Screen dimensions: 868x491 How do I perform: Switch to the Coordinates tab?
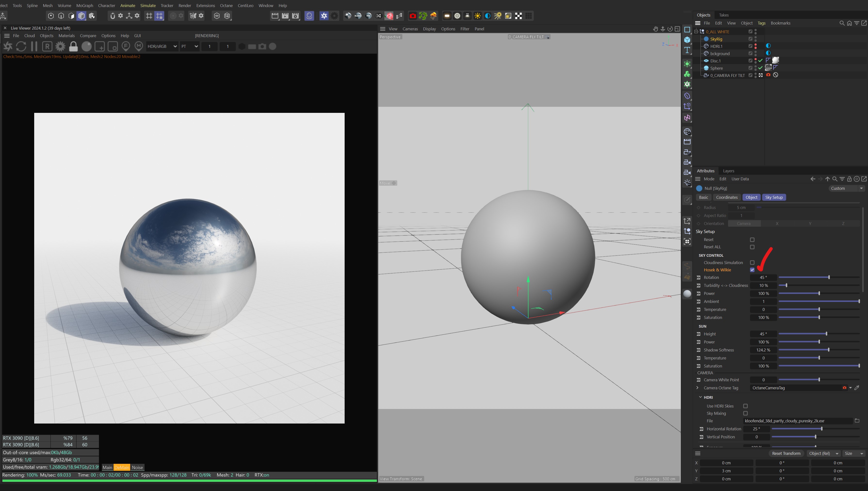coord(726,197)
